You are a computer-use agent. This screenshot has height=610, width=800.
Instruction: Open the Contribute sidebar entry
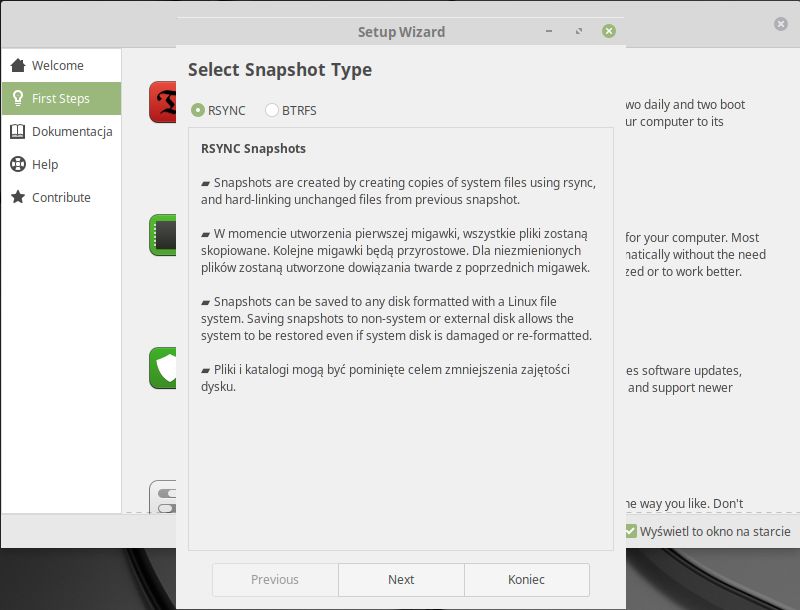(61, 197)
